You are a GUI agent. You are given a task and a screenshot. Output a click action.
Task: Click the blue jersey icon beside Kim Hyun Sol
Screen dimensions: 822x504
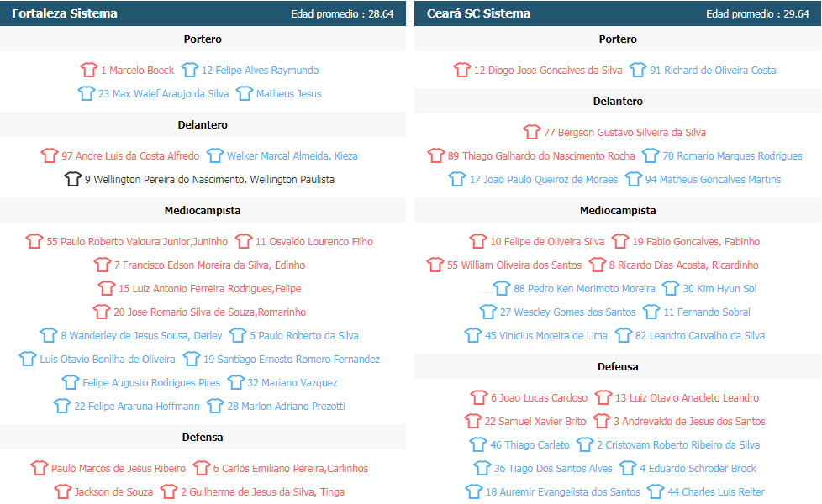click(x=671, y=288)
